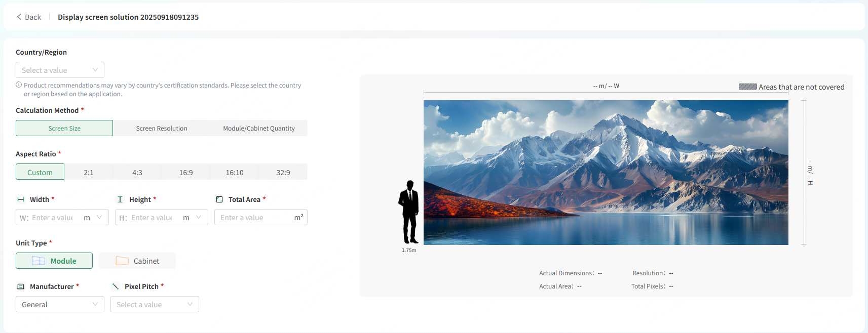Screen dimensions: 868x333
Task: Select the Cabinet unit type
Action: click(x=137, y=261)
